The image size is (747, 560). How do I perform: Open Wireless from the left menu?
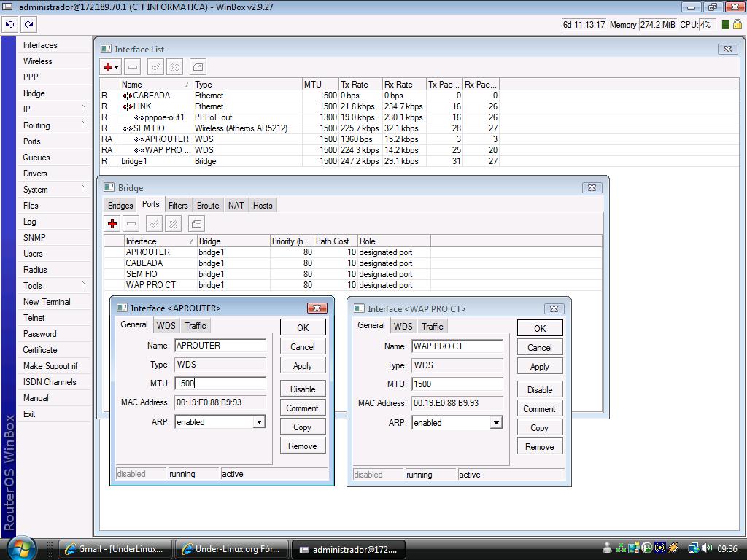pyautogui.click(x=38, y=61)
